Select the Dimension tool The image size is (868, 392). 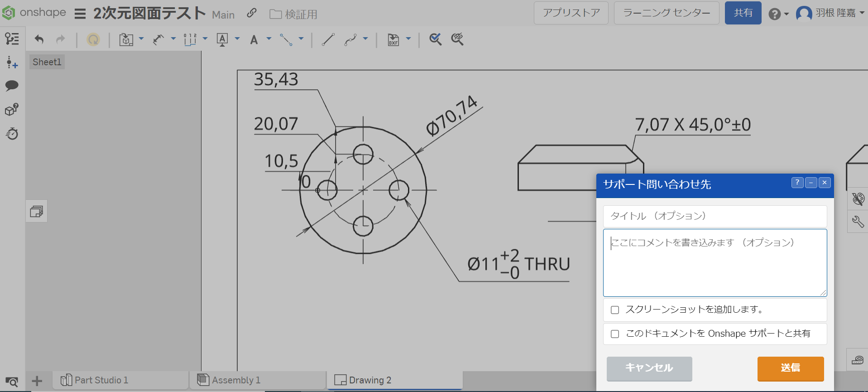tap(158, 39)
